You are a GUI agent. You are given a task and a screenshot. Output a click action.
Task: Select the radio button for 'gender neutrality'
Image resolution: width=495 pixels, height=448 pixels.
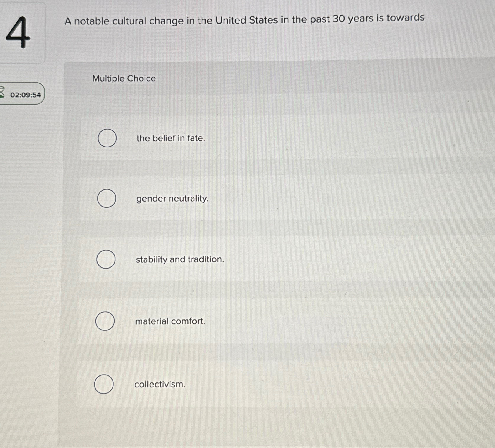[107, 199]
